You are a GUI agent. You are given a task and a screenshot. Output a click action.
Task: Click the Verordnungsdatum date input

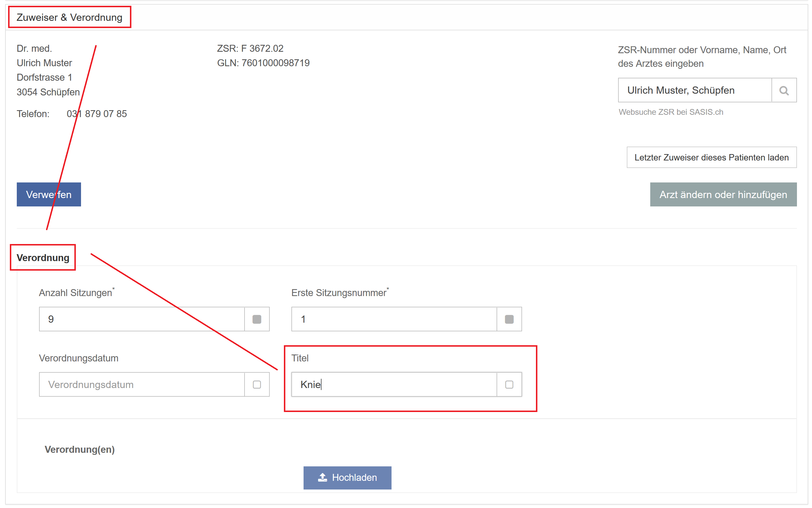(x=142, y=384)
